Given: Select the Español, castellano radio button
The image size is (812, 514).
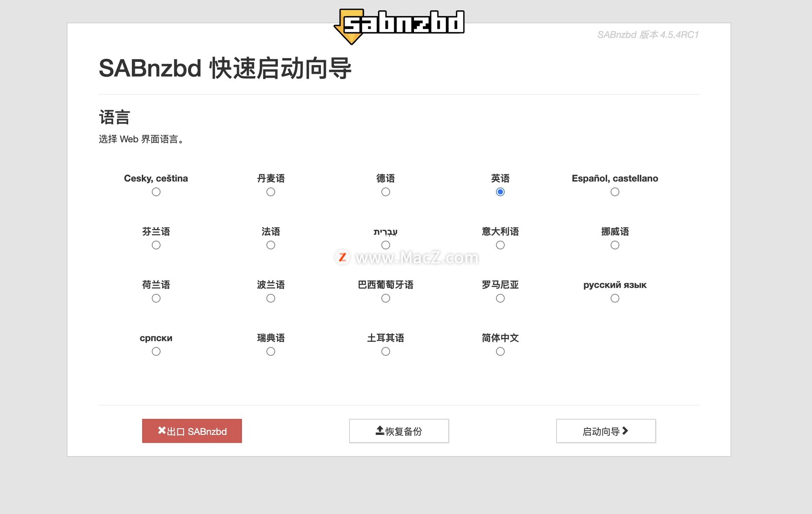Looking at the screenshot, I should [614, 192].
